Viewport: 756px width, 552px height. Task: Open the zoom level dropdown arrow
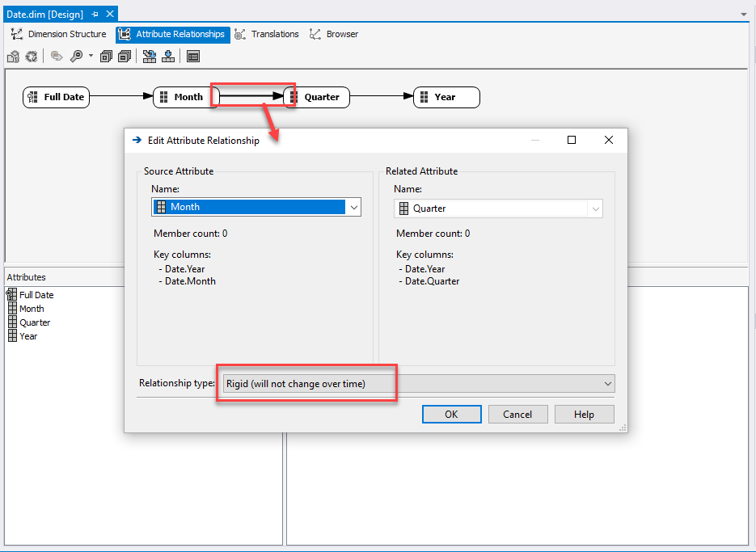(91, 56)
